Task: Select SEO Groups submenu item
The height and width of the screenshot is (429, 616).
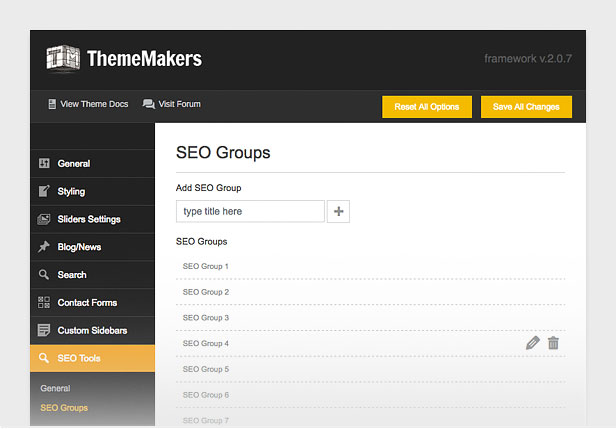Action: click(x=64, y=408)
